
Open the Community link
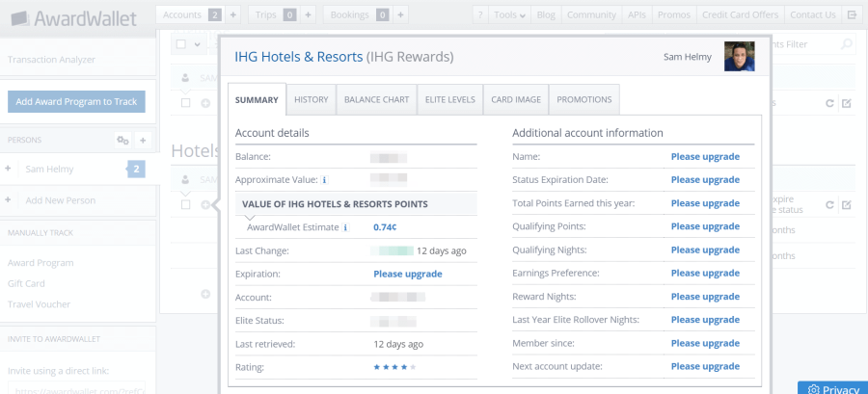click(591, 14)
